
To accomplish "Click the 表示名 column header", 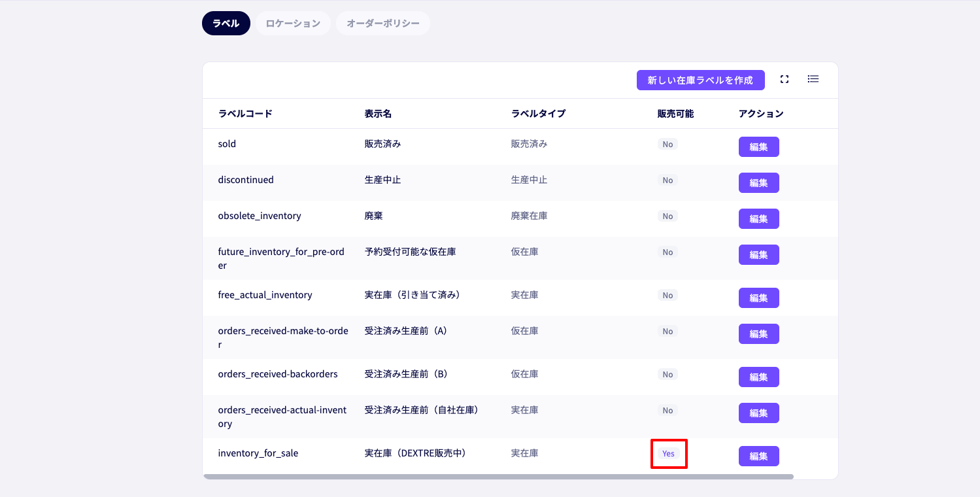I will [378, 114].
